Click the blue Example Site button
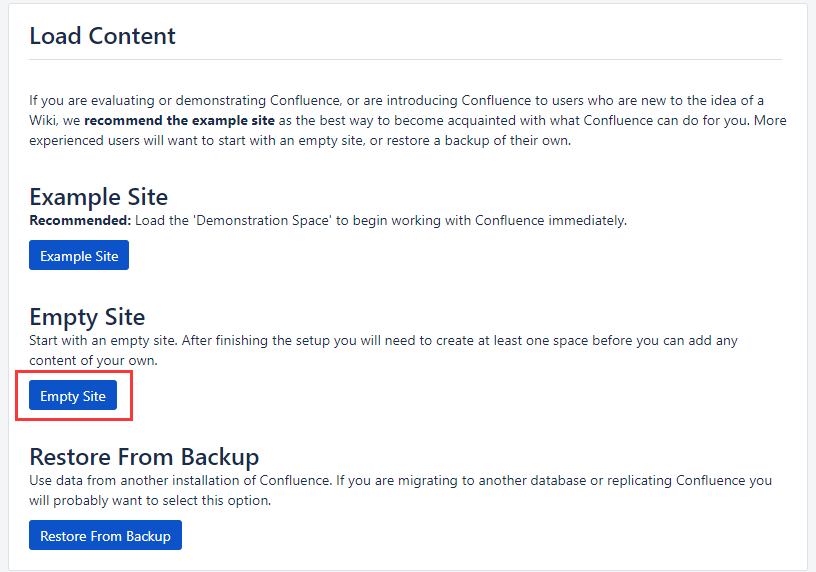The height and width of the screenshot is (572, 816). [x=79, y=255]
